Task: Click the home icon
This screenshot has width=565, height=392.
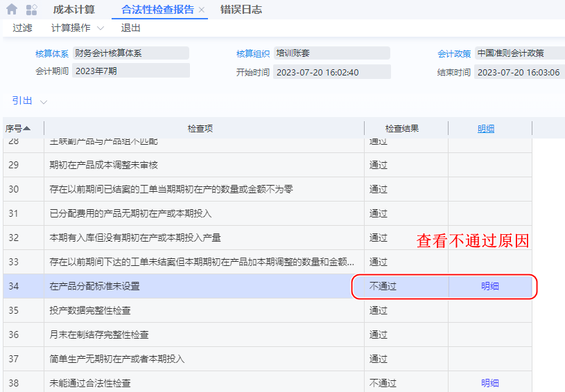Action: (x=12, y=10)
